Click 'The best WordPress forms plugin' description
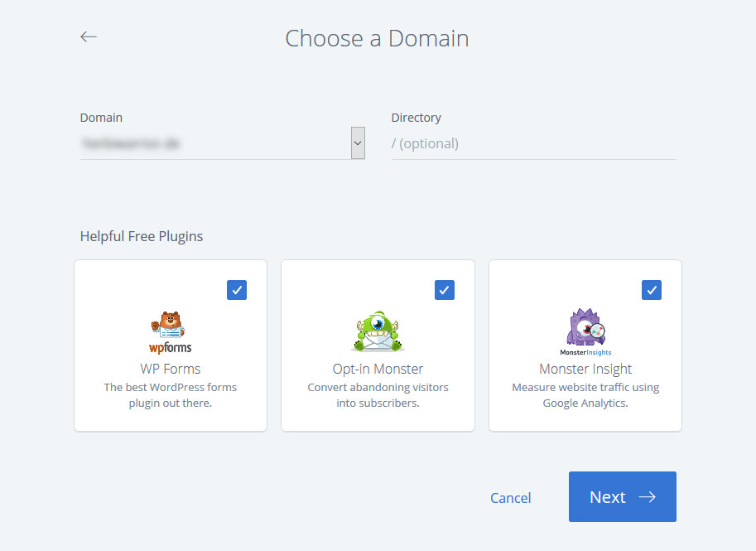Viewport: 756px width, 551px height. click(x=171, y=395)
